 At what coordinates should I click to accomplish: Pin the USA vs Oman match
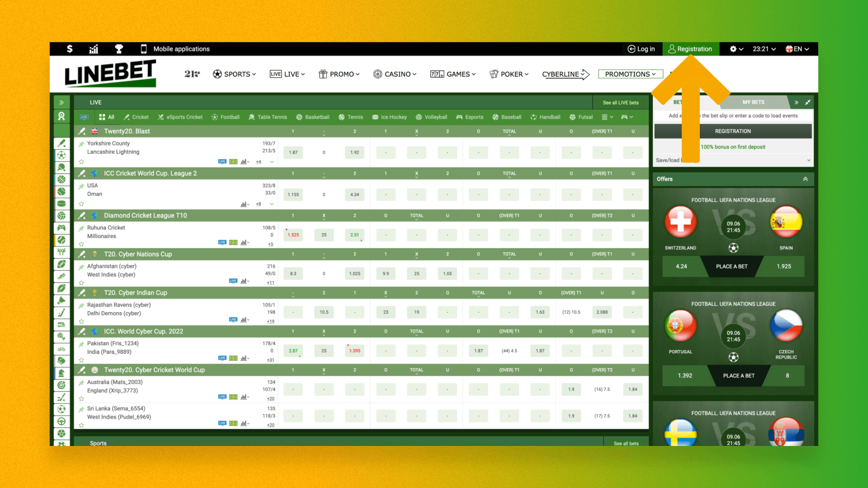(81, 186)
